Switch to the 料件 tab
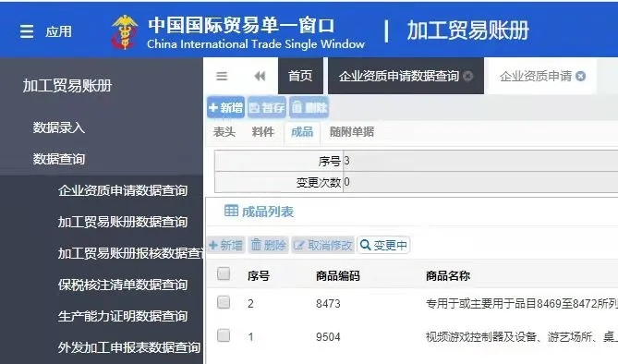 (263, 132)
